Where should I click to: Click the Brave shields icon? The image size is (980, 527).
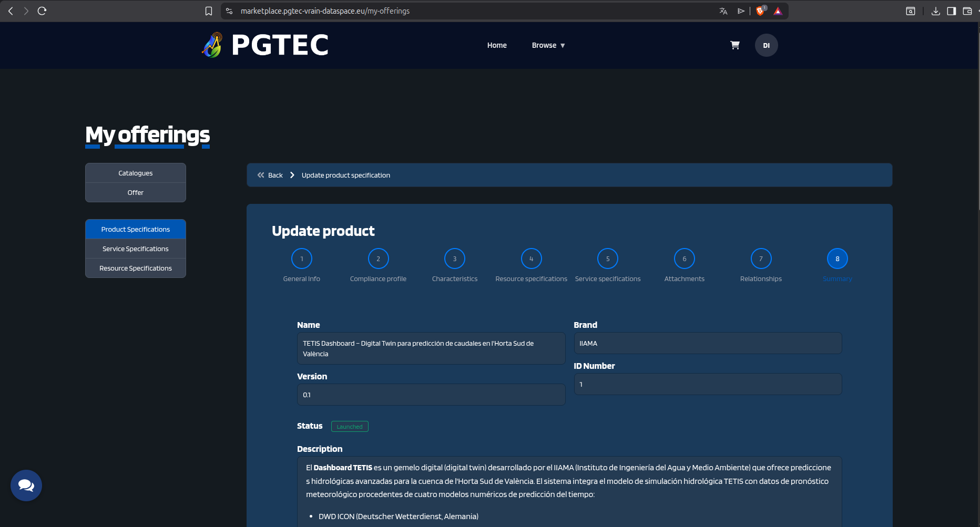[x=760, y=11]
